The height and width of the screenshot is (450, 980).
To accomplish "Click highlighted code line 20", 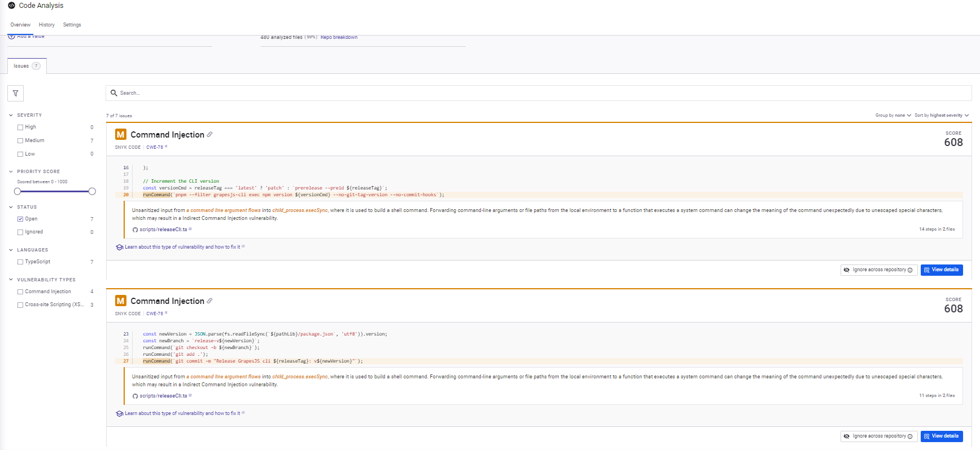I will click(539, 195).
